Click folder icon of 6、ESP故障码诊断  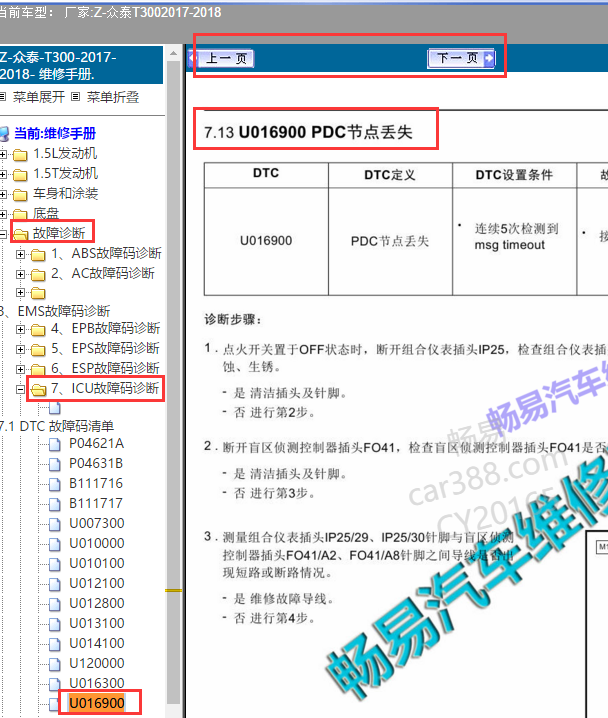pyautogui.click(x=38, y=369)
